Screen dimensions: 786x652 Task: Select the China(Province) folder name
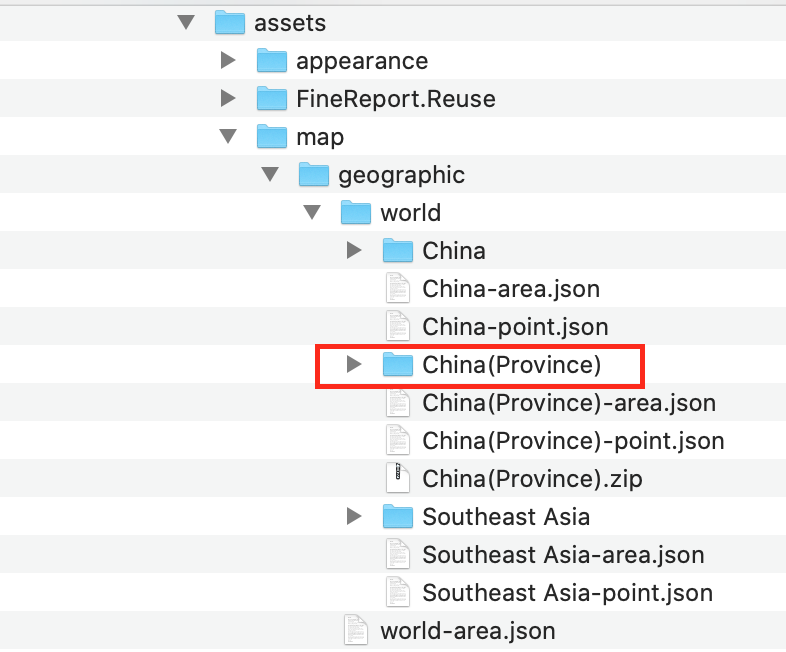click(511, 365)
